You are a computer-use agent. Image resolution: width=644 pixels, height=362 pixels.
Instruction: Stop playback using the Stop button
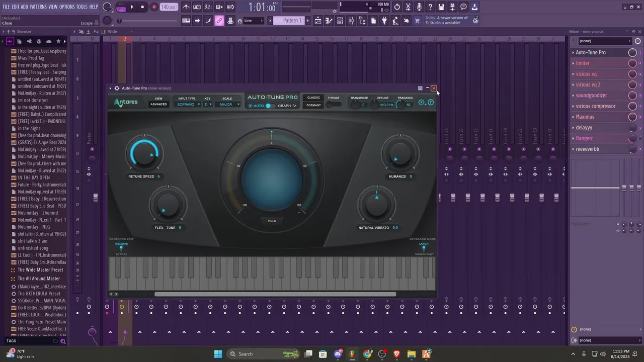[x=143, y=7]
